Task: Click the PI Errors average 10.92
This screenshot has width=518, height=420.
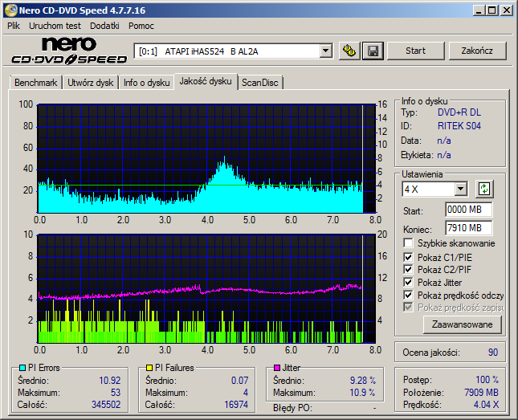Action: click(110, 381)
